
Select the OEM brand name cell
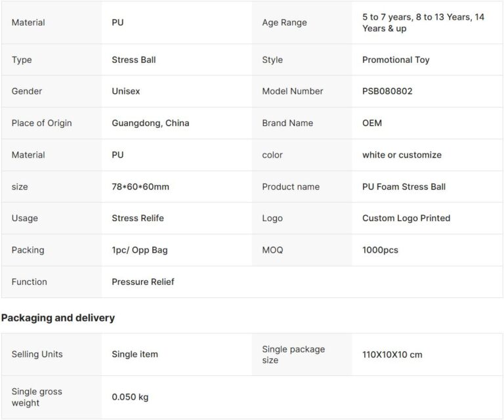coord(371,123)
